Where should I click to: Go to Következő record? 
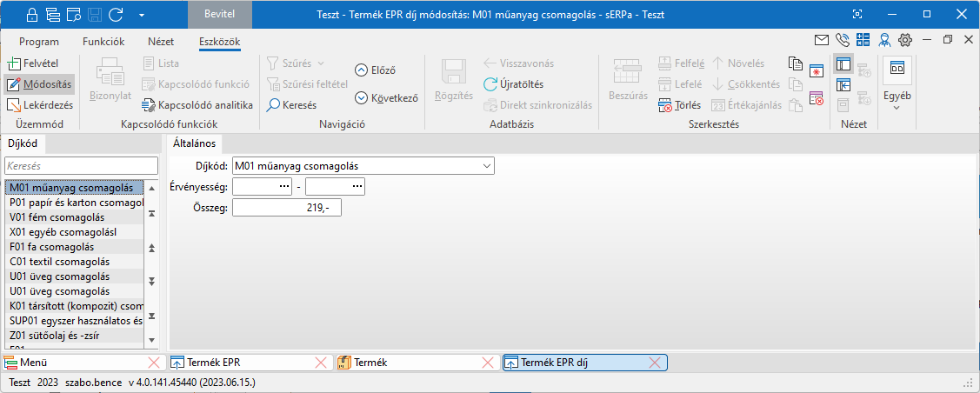[385, 97]
